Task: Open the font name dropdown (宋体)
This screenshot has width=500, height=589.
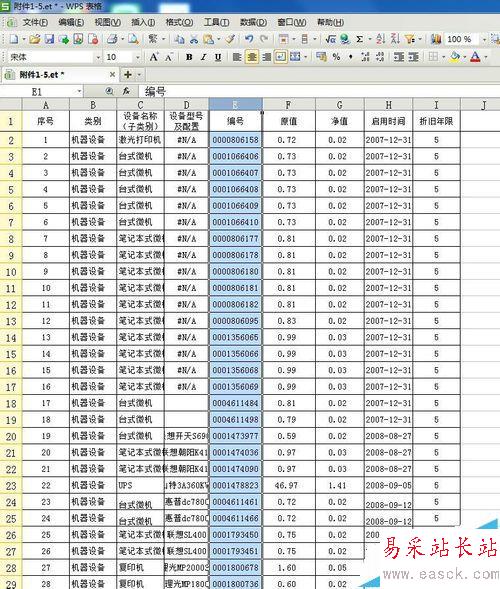Action: pos(98,57)
